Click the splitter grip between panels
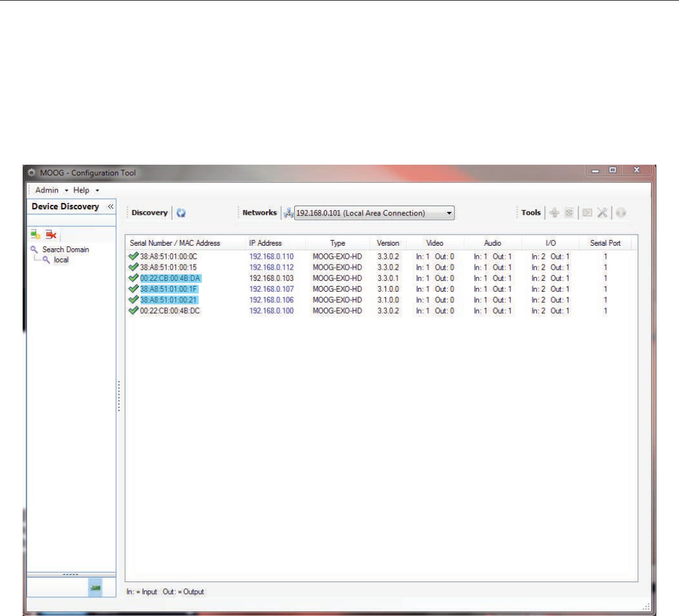 tap(119, 395)
